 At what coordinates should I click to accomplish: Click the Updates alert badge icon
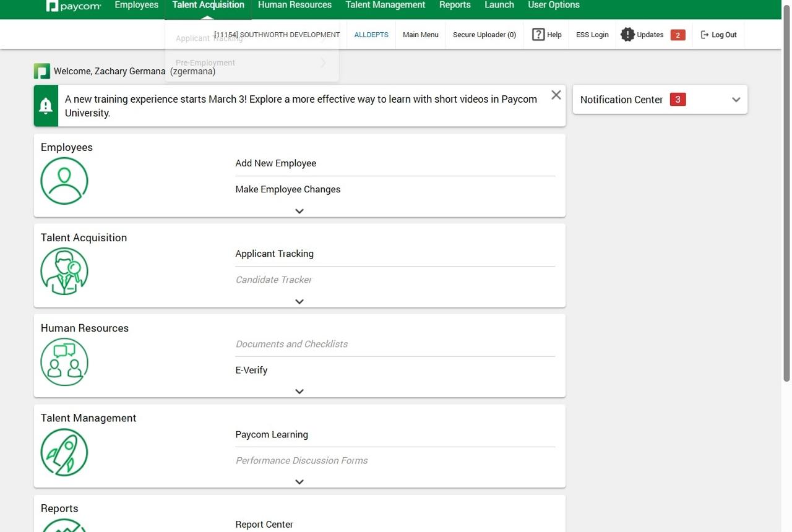pos(627,35)
